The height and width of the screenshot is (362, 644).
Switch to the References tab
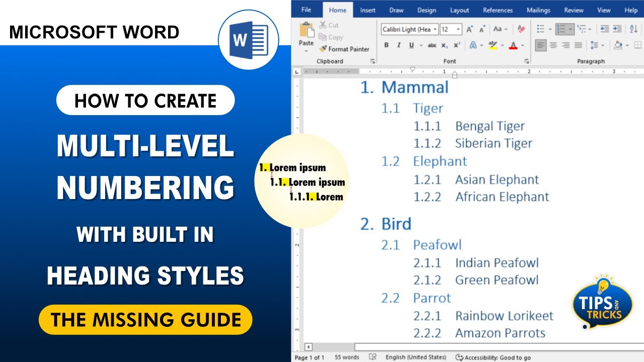498,10
